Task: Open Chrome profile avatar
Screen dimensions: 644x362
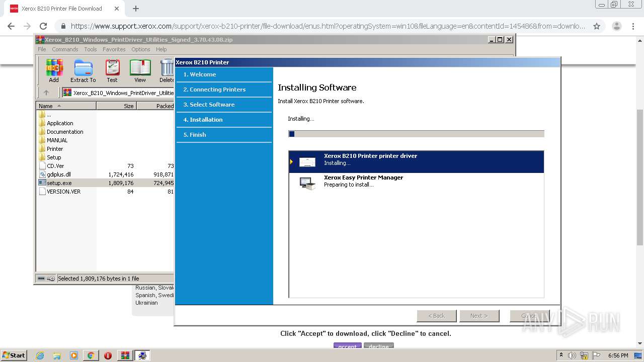Action: coord(616,26)
